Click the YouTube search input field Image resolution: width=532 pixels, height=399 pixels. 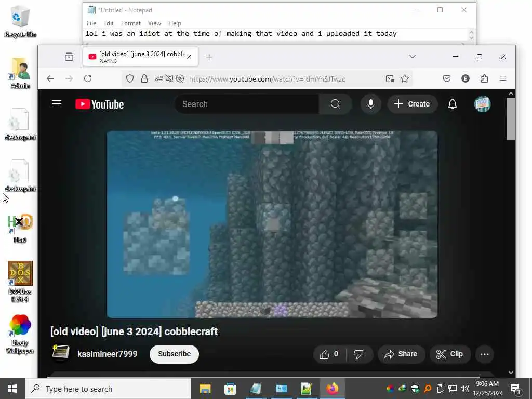pyautogui.click(x=247, y=104)
